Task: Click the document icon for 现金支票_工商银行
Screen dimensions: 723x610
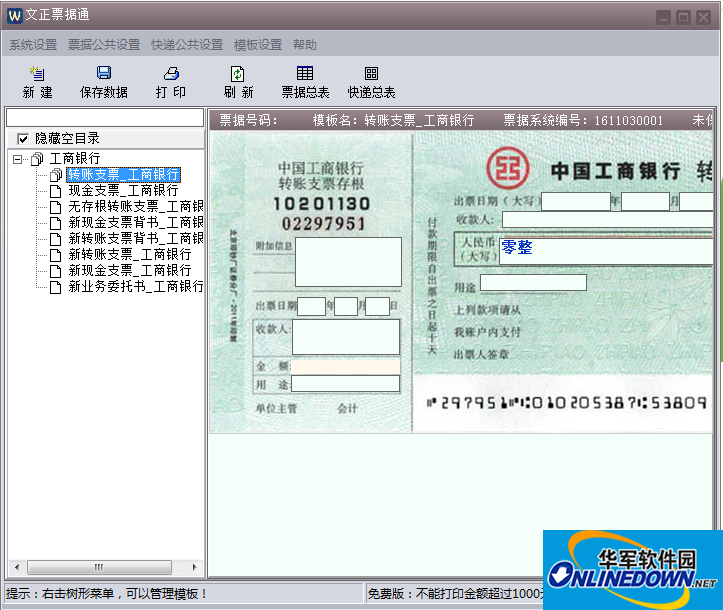Action: coord(55,191)
